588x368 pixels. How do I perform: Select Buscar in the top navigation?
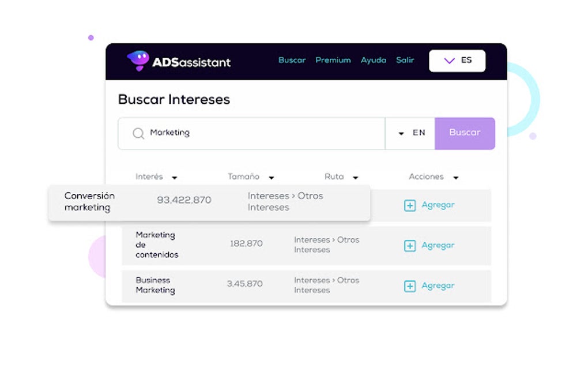click(291, 60)
